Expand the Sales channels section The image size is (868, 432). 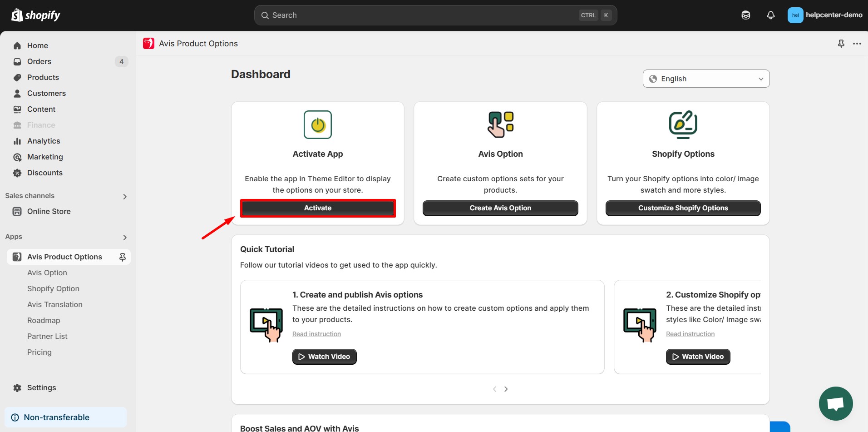point(125,196)
